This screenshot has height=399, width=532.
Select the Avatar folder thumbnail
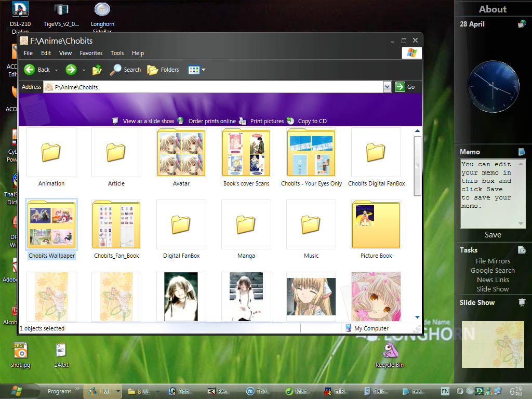coord(181,154)
